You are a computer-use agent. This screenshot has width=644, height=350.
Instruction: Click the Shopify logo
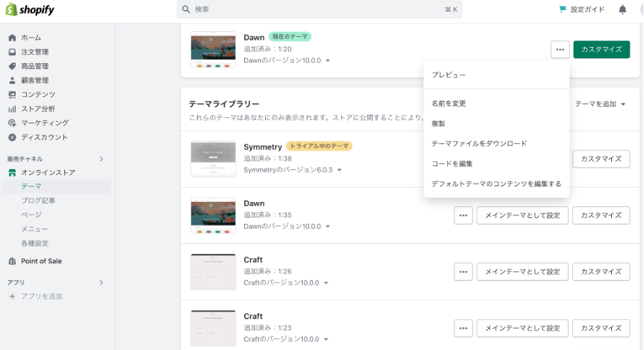(30, 9)
